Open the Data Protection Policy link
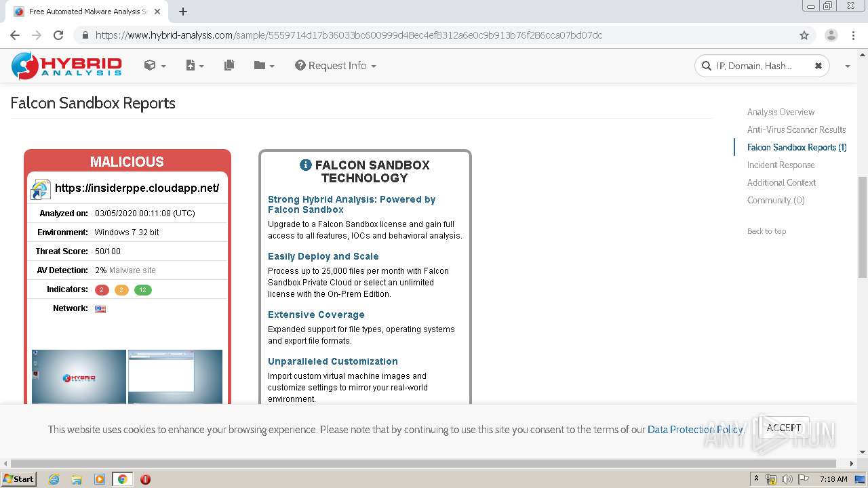Screen dimensions: 868x488 [695, 430]
